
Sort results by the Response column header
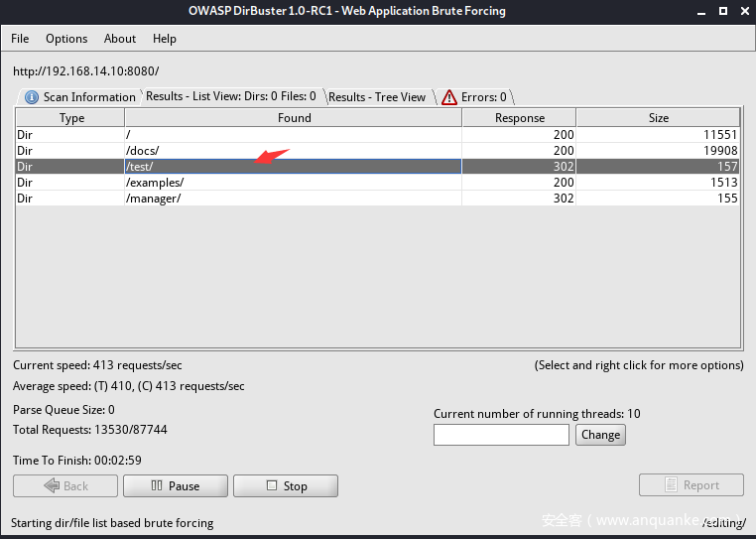pos(519,118)
